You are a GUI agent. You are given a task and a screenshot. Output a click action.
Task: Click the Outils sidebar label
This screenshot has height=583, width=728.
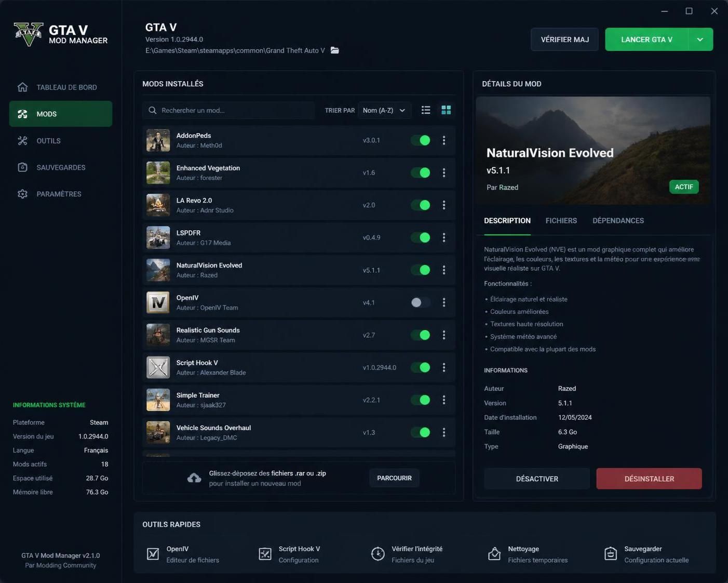tap(48, 141)
